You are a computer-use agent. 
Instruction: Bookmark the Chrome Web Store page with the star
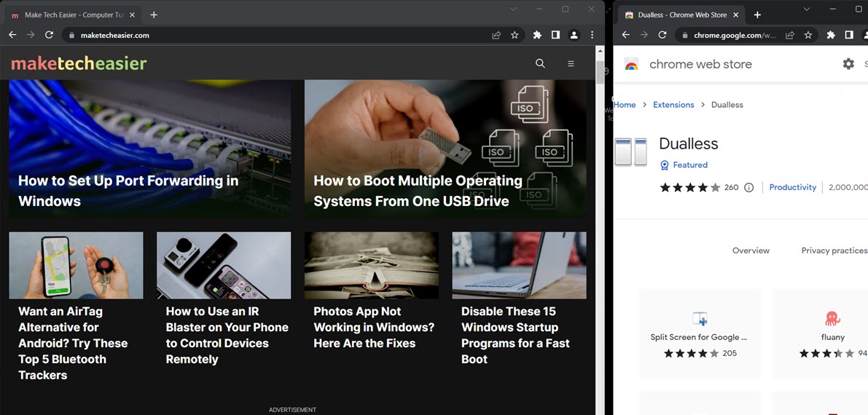click(808, 35)
